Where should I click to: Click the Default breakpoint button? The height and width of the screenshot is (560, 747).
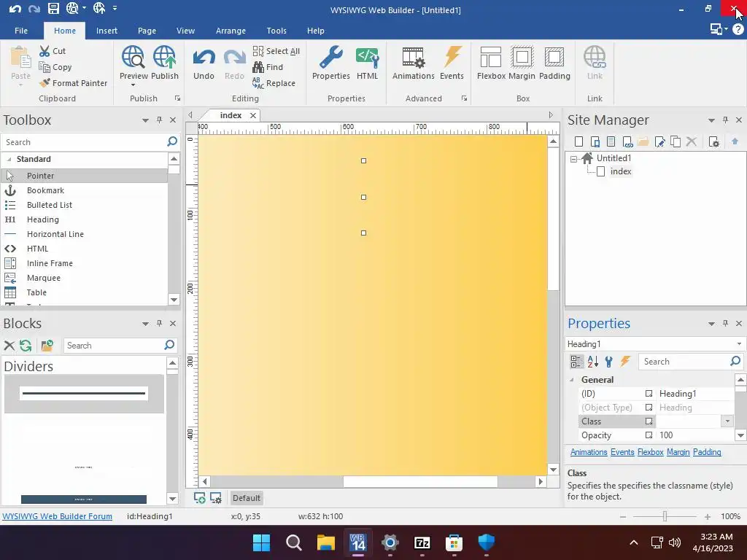click(247, 498)
